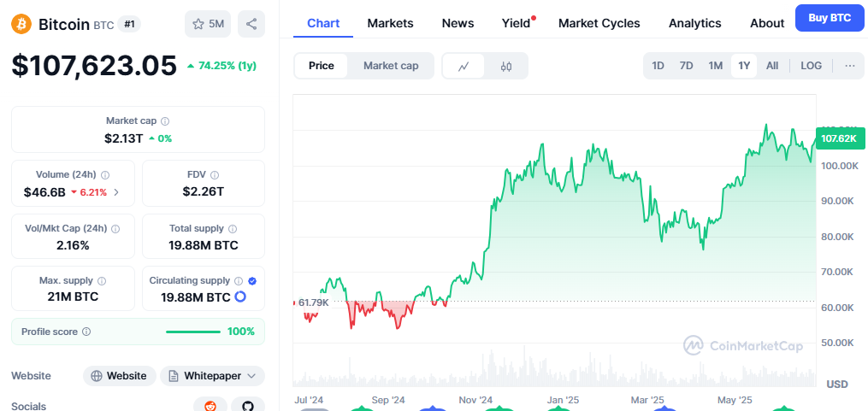Open Max. supply info icon

pos(102,281)
